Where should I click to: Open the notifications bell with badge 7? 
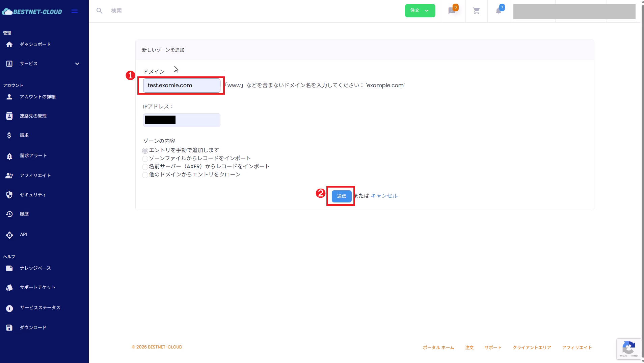coord(499,11)
